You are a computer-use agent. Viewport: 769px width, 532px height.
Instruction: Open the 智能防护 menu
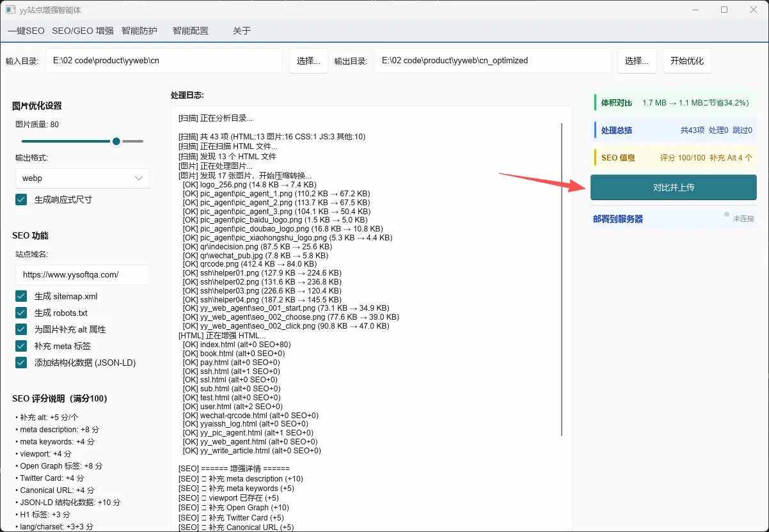coord(139,31)
